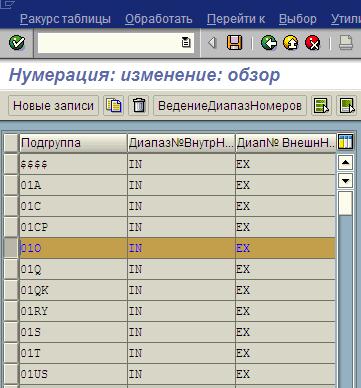Exit with the yellow up-arrow icon
The image size is (361, 388).
coord(291,43)
